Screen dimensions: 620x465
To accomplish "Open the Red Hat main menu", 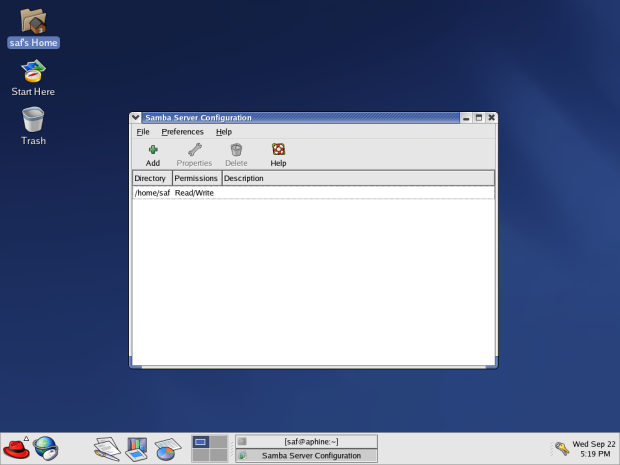I will pyautogui.click(x=16, y=449).
